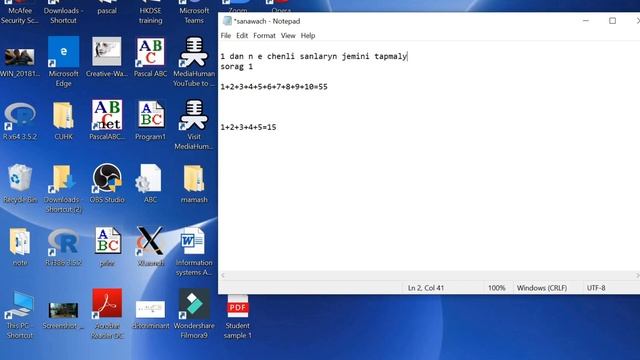
Task: Click the horizontal scrollbar left arrow
Action: pyautogui.click(x=223, y=276)
